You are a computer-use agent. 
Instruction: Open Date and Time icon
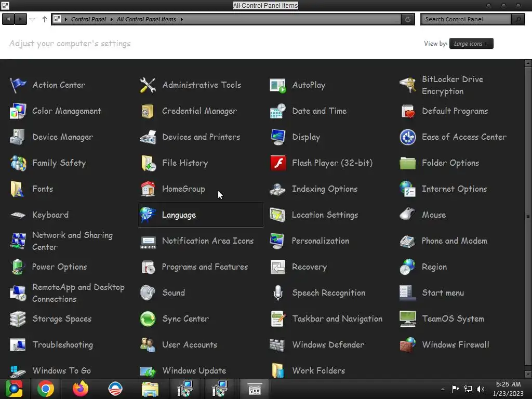(277, 111)
